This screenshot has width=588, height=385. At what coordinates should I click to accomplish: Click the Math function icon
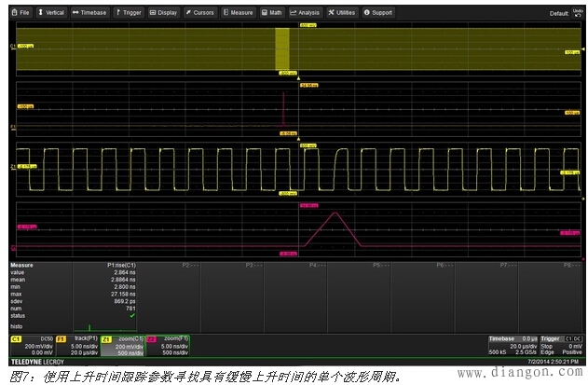click(x=271, y=13)
